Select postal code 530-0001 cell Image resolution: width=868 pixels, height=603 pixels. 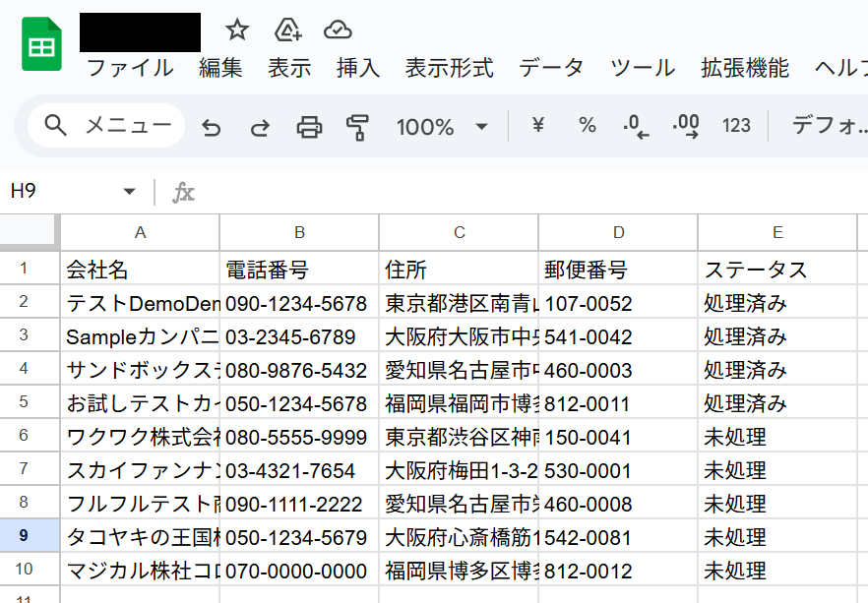tap(618, 469)
